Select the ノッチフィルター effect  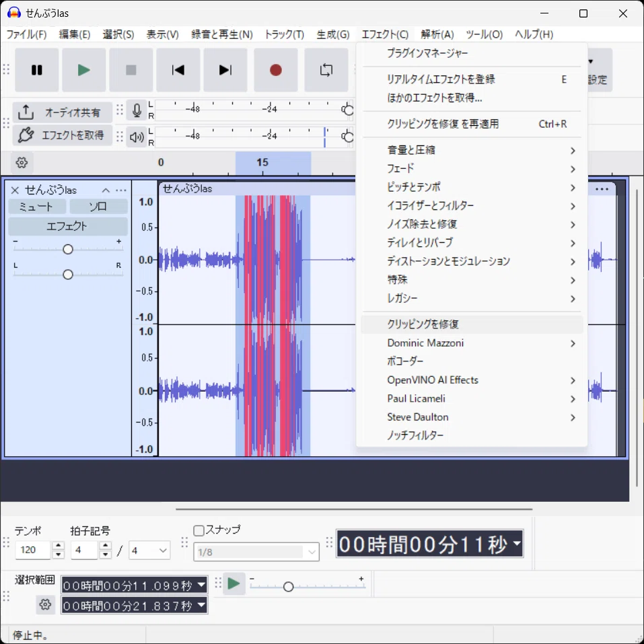(472, 435)
